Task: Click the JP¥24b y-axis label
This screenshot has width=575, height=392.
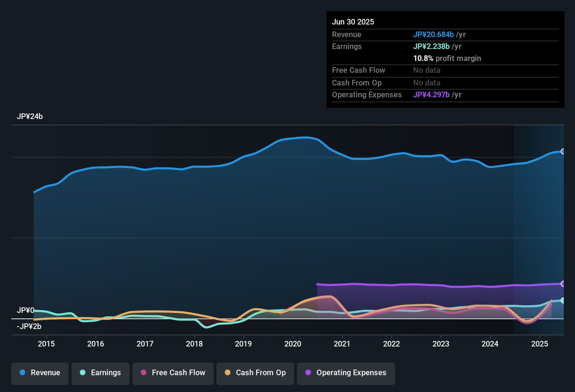Action: (x=30, y=117)
